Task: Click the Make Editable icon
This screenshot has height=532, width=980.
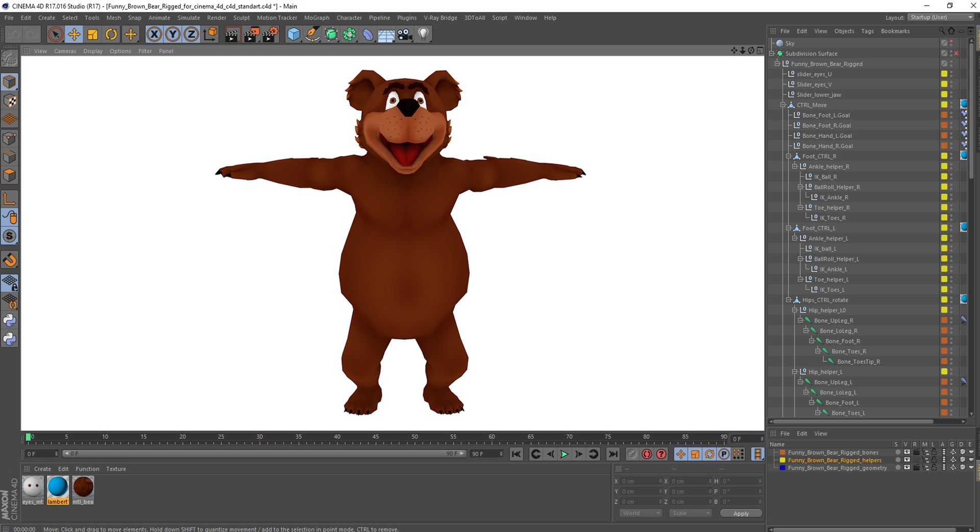Action: [10, 59]
